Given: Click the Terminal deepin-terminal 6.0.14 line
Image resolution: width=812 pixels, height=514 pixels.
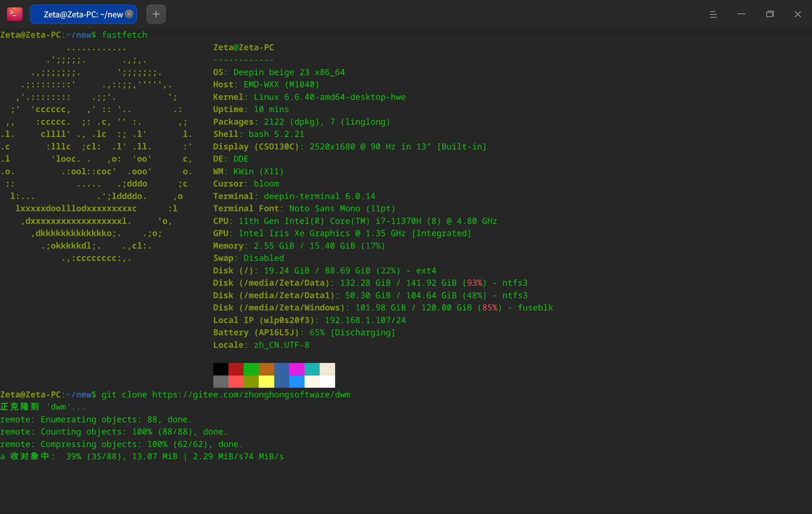Looking at the screenshot, I should pos(294,196).
